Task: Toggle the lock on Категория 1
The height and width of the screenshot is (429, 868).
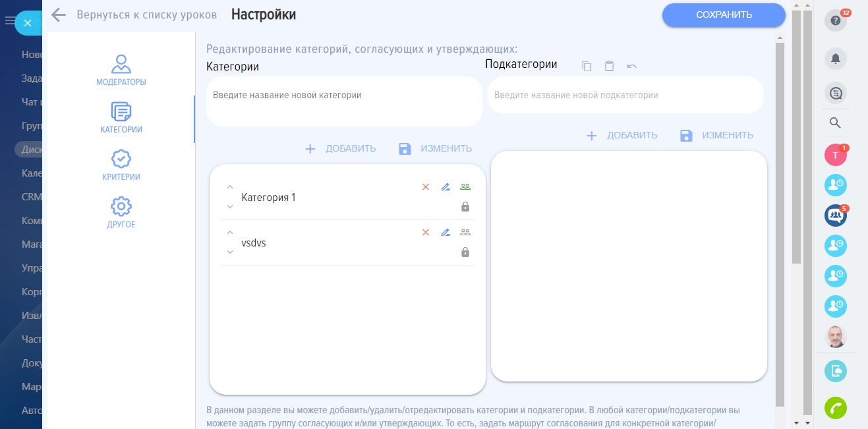Action: click(x=465, y=207)
